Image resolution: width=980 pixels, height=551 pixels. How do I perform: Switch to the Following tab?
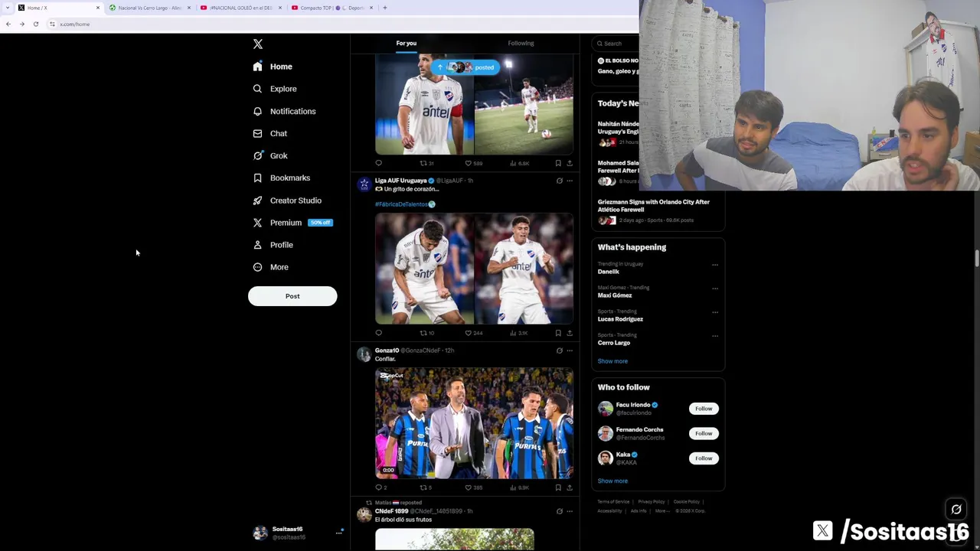[x=521, y=44]
